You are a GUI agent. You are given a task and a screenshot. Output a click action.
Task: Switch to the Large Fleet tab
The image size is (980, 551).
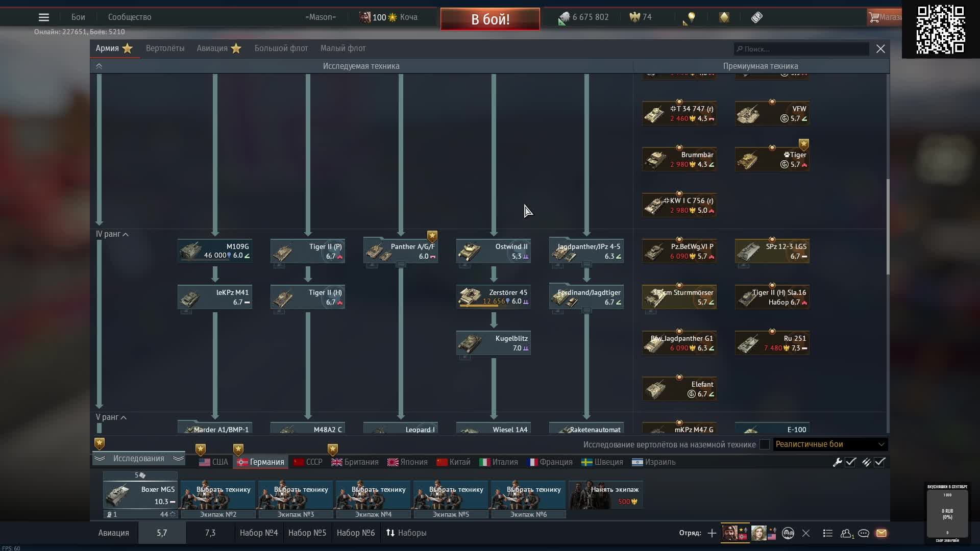point(281,48)
